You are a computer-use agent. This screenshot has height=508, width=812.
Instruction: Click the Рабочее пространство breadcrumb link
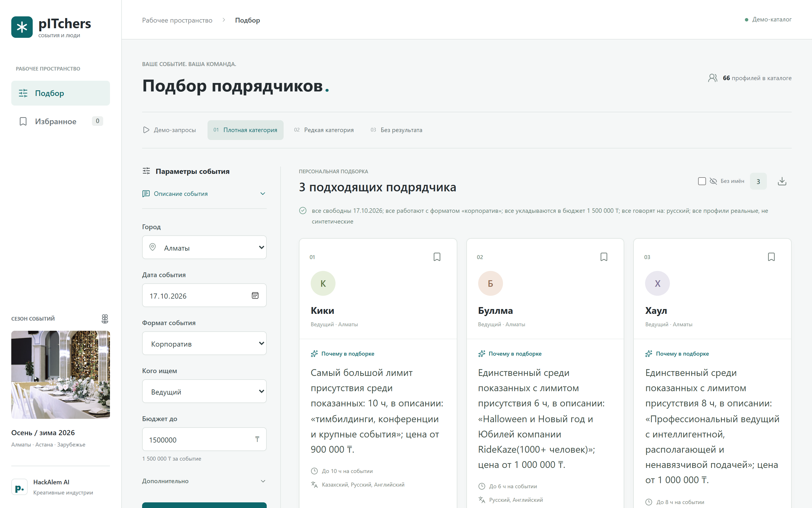177,20
